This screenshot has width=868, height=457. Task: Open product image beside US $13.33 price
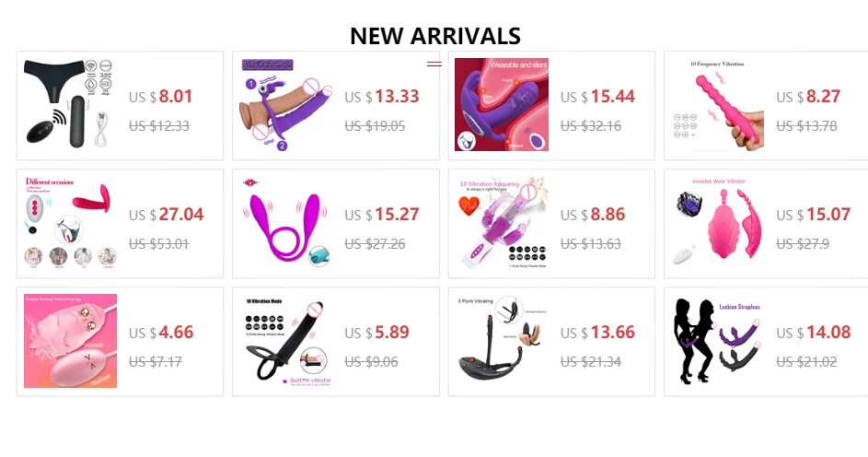pos(285,105)
